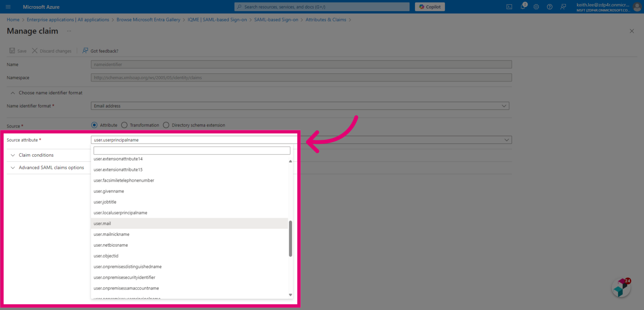The height and width of the screenshot is (310, 644).
Task: Select user.netbiosname option
Action: pyautogui.click(x=190, y=245)
